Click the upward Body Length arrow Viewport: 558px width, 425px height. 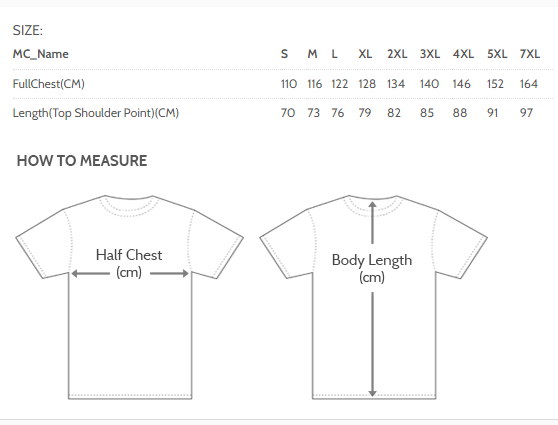click(x=372, y=222)
